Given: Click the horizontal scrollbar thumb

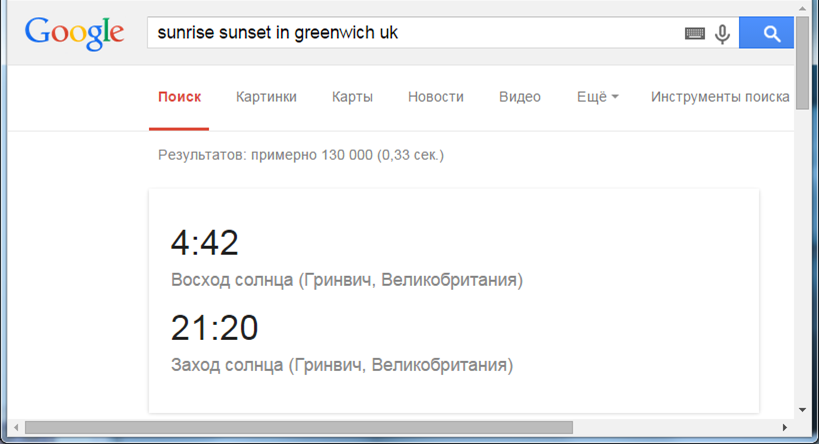Looking at the screenshot, I should [x=299, y=427].
